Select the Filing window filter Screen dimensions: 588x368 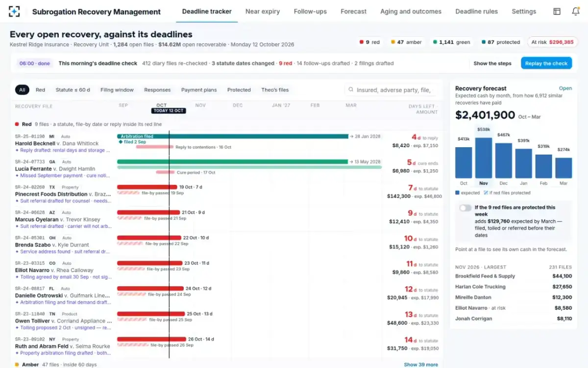click(117, 90)
